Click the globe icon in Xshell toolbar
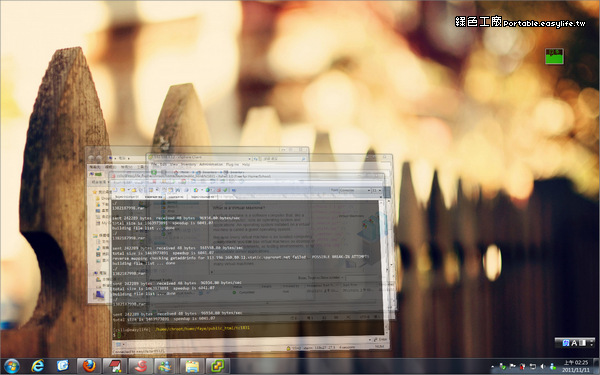This screenshot has height=375, width=600. point(207,190)
